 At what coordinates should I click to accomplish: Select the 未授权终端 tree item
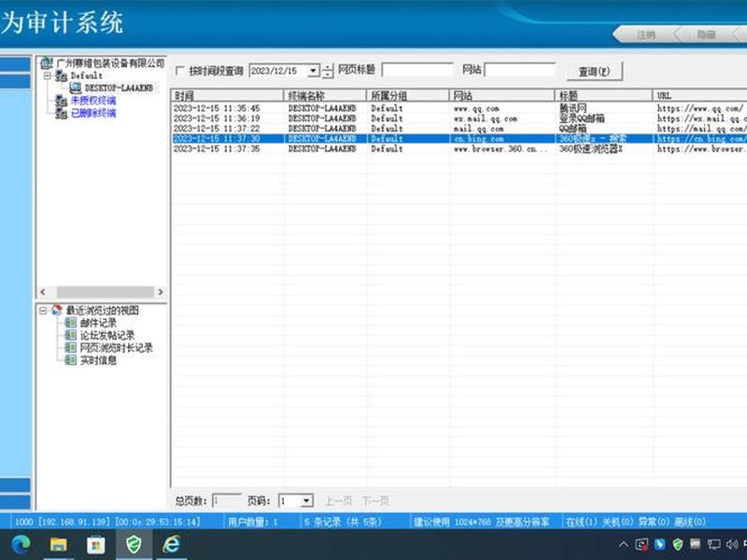pos(93,101)
